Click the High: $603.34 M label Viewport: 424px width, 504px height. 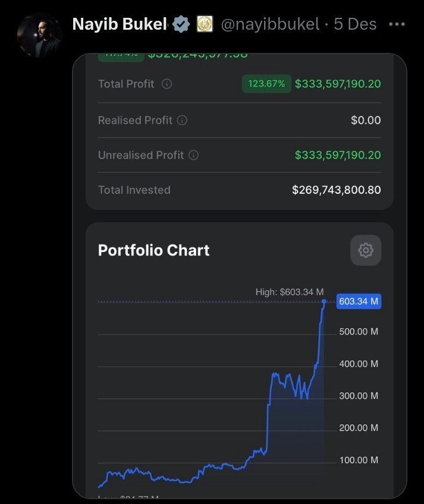pyautogui.click(x=290, y=292)
